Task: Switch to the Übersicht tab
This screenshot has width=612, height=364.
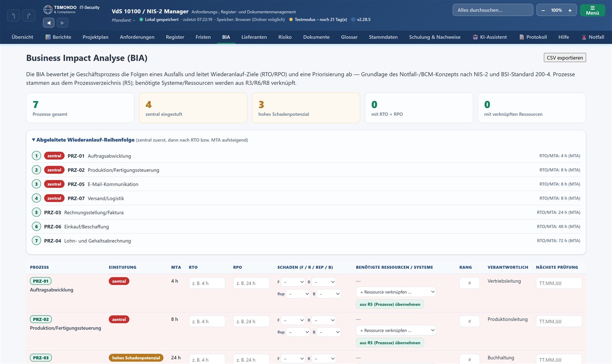Action: (x=22, y=37)
